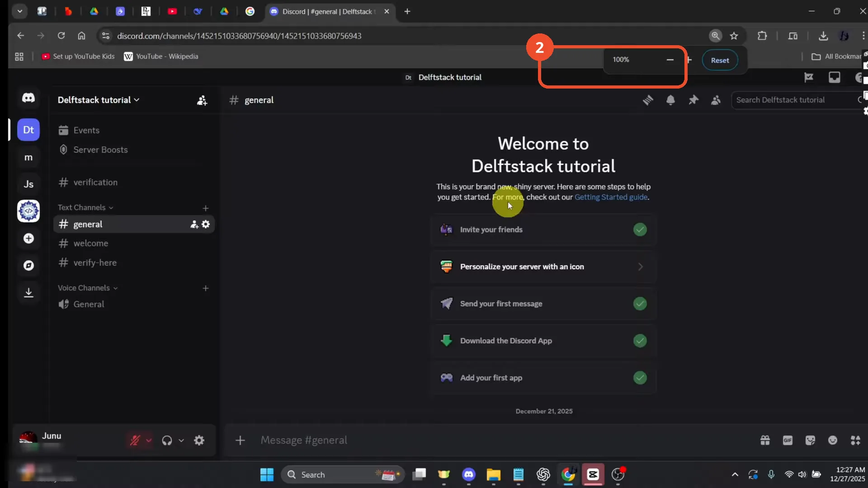Select the Dt server icon
Viewport: 868px width, 488px height.
coord(28,130)
